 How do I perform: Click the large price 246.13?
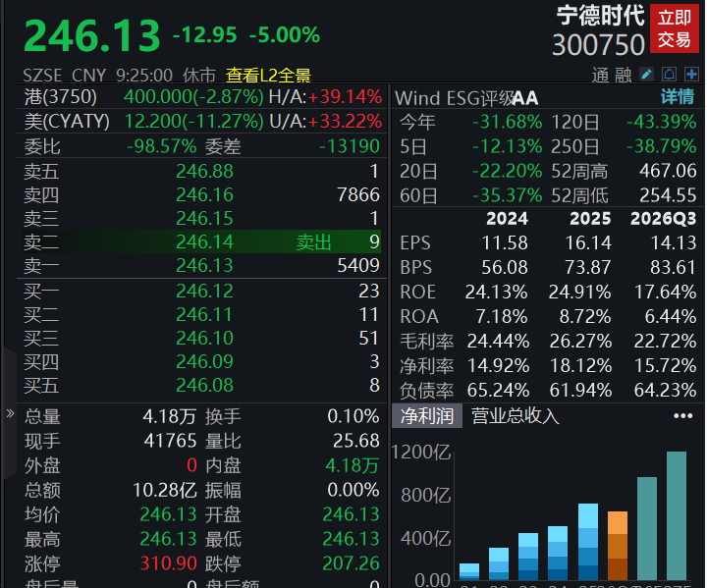[92, 36]
